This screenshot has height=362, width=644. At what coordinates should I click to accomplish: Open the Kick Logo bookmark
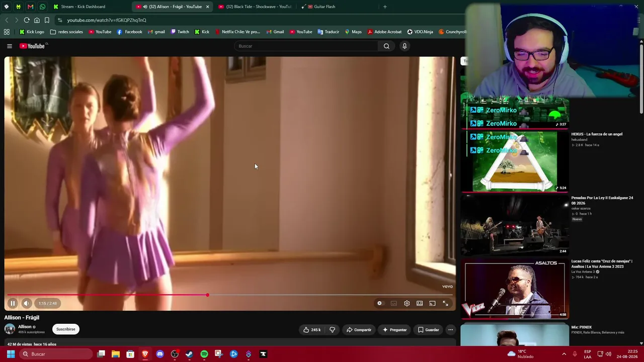tap(32, 32)
